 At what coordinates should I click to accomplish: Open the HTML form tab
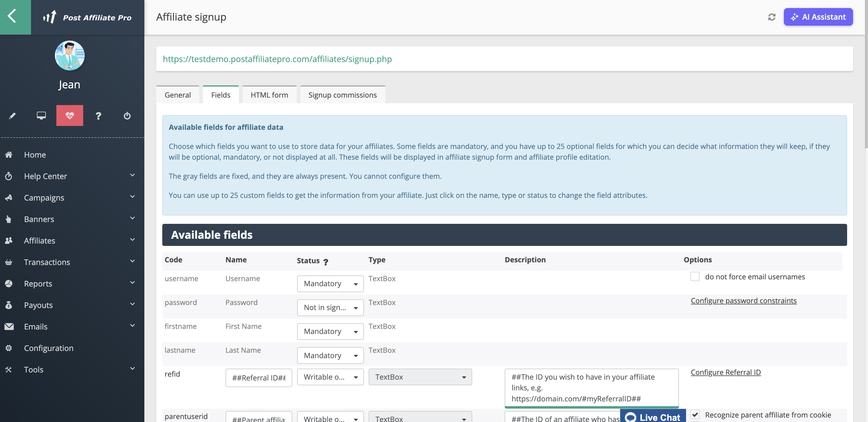point(269,95)
